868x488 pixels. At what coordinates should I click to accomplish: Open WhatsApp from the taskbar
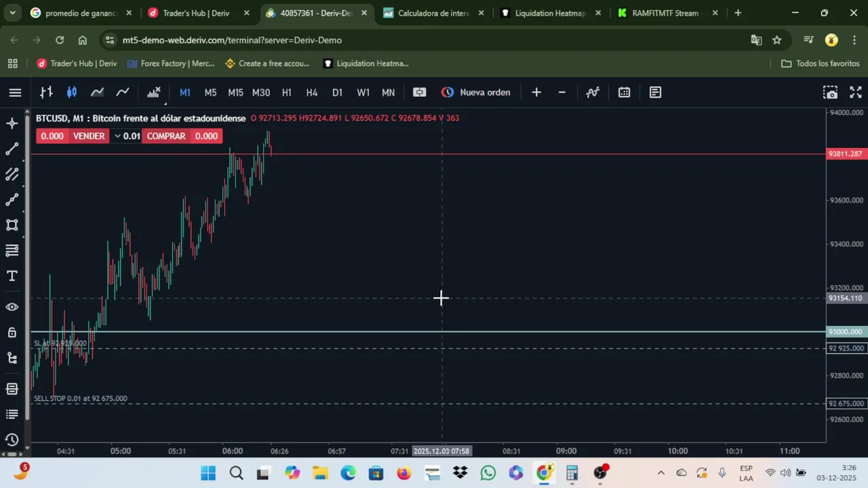[x=488, y=472]
